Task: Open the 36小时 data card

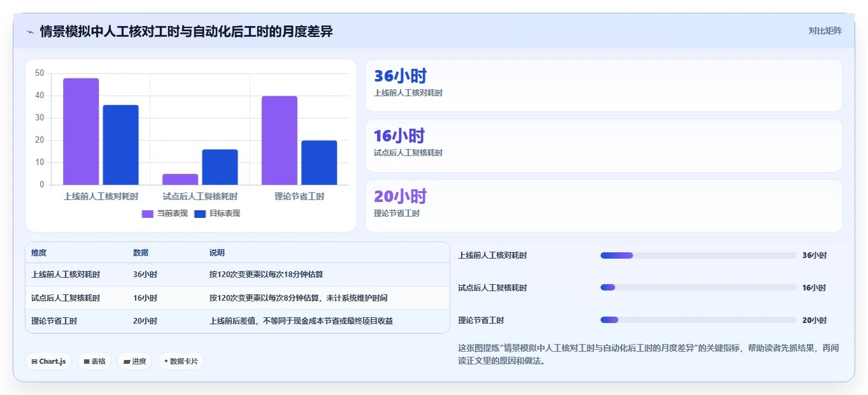Action: point(604,85)
